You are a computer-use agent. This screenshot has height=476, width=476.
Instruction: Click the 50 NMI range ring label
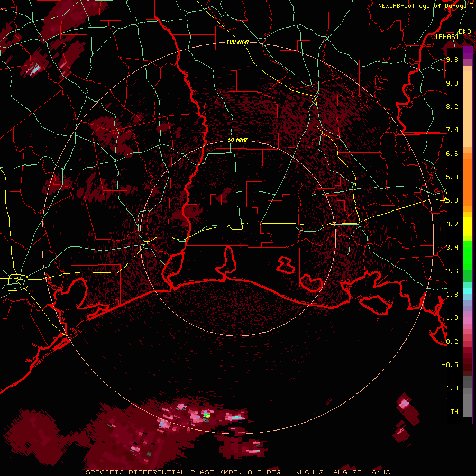point(237,140)
